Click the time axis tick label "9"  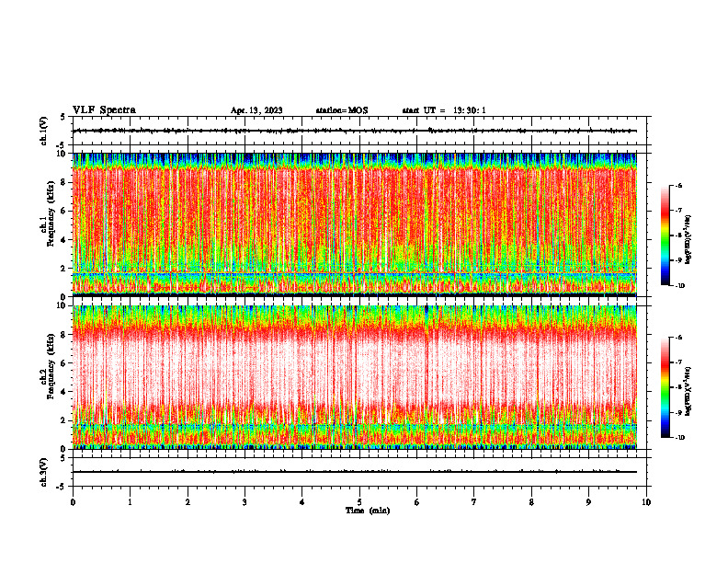(588, 502)
